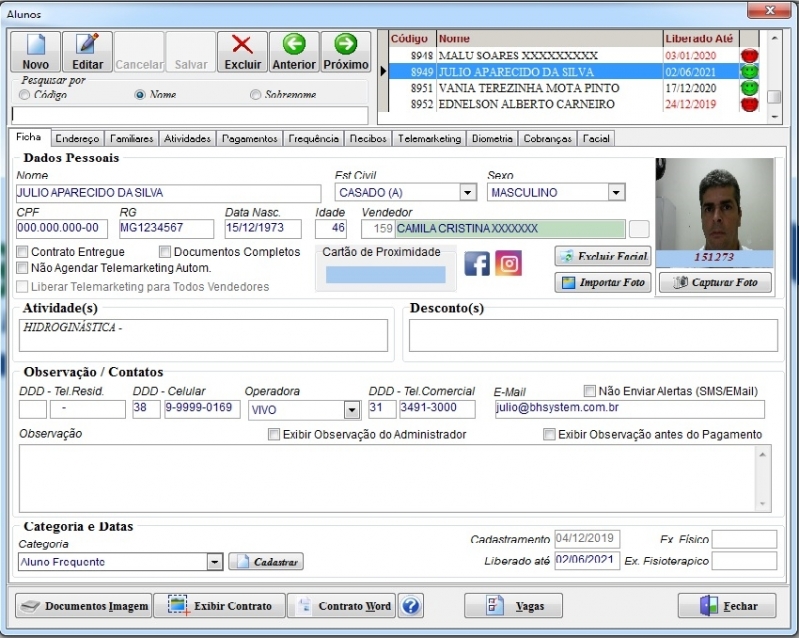The width and height of the screenshot is (799, 638).
Task: Expand the Operadora dropdown
Action: 351,410
